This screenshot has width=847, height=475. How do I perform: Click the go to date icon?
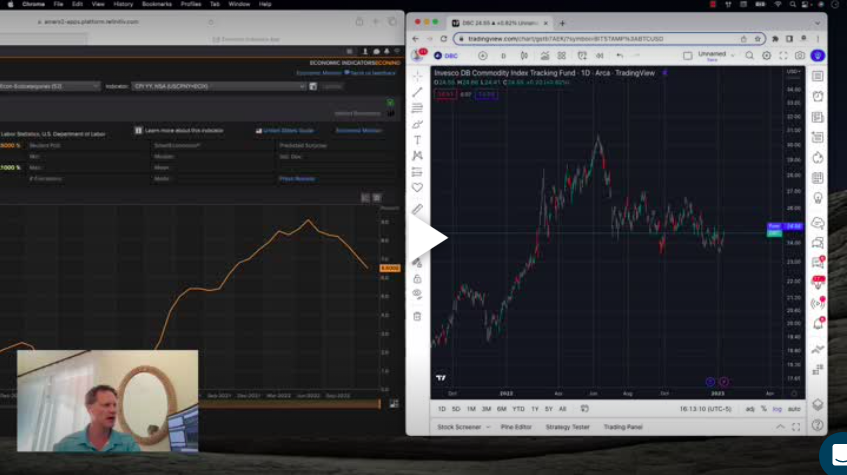pyautogui.click(x=584, y=409)
